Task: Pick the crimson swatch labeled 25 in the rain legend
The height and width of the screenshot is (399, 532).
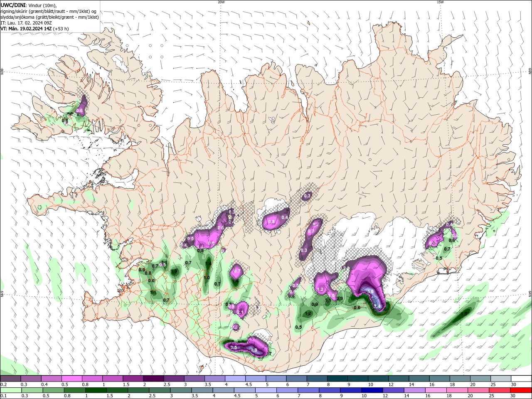Action: click(x=500, y=390)
